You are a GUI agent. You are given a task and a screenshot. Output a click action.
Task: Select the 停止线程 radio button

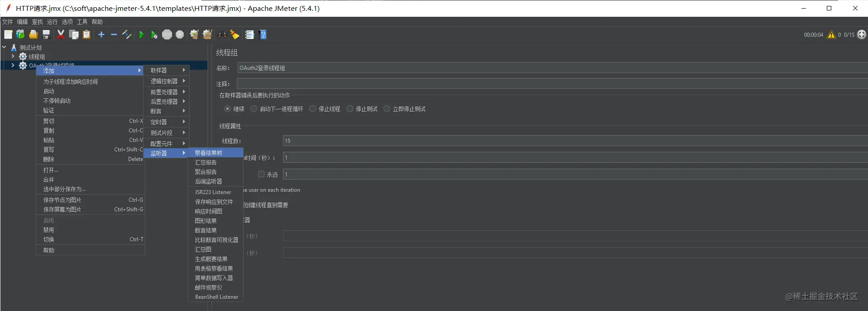coord(312,109)
